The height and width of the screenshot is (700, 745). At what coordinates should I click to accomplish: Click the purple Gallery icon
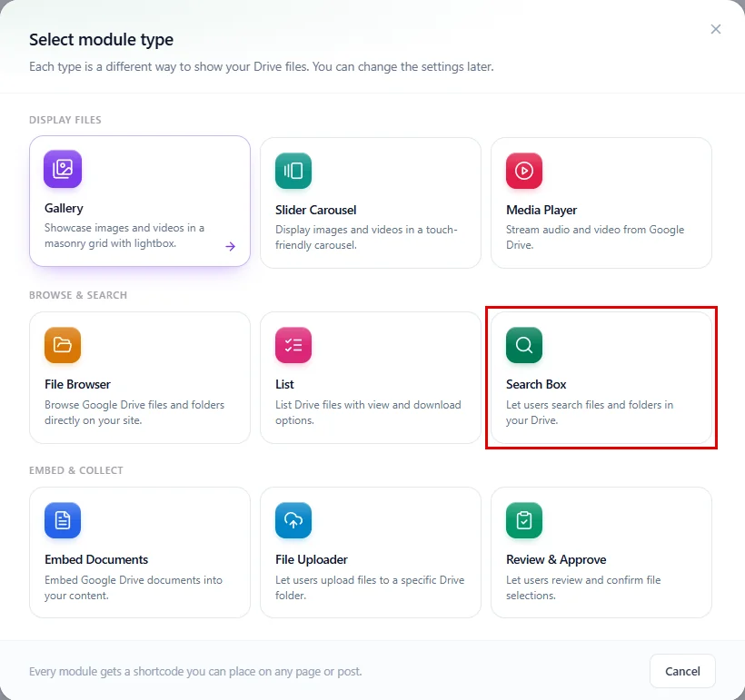63,169
